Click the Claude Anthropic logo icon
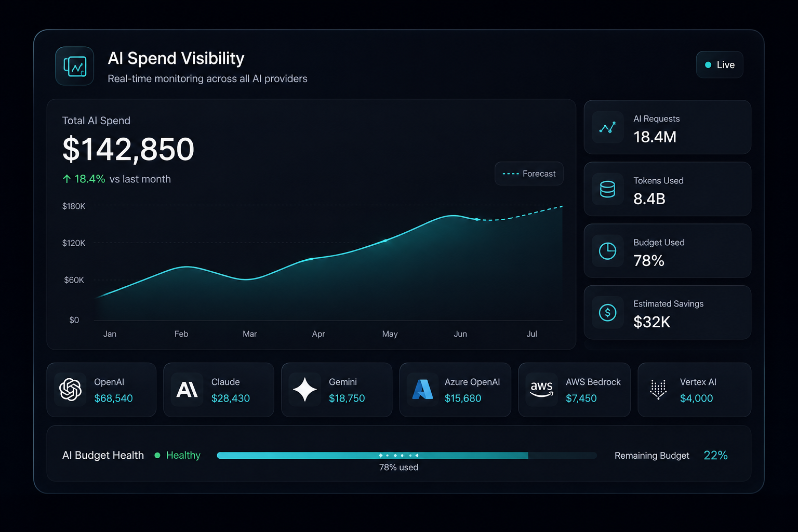 [x=187, y=390]
